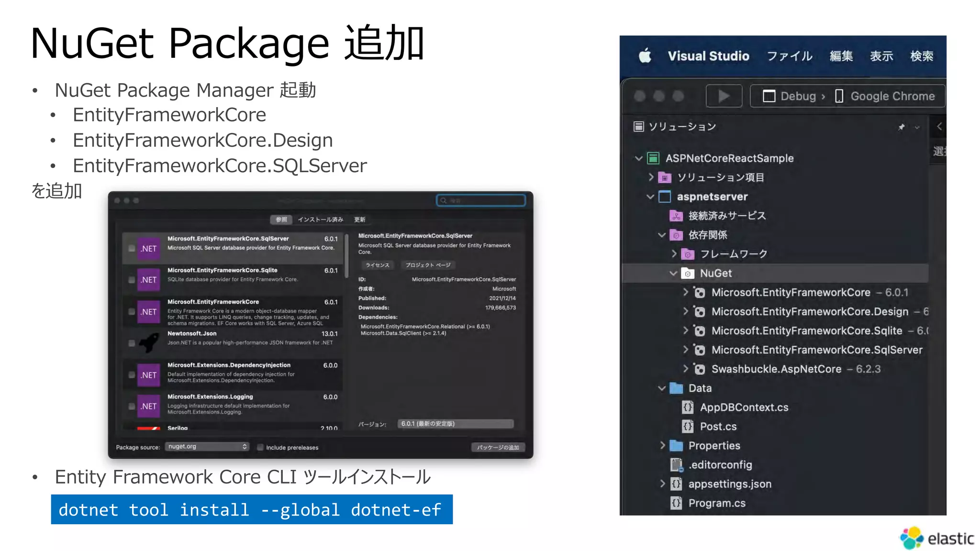Select the ASPNetCoreReactSample solution icon
980x551 pixels.
tap(653, 158)
